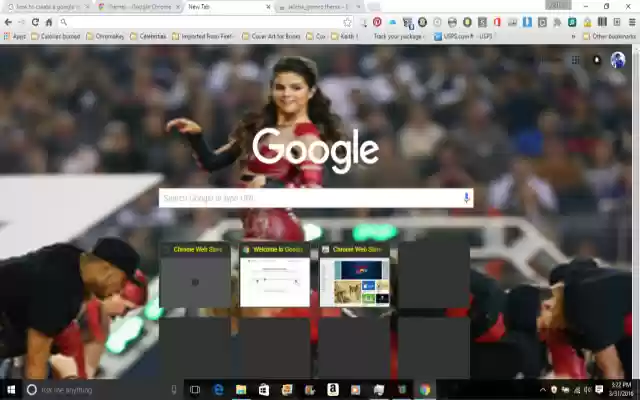Click the page vertical scrollbar
This screenshot has width=640, height=400.
[x=636, y=212]
